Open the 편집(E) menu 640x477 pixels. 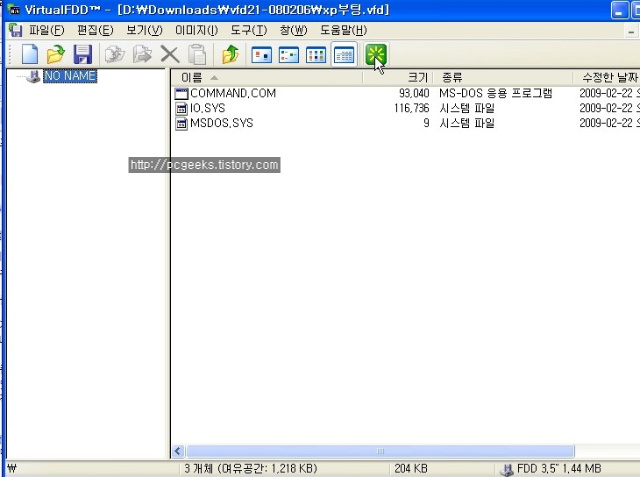(x=95, y=30)
